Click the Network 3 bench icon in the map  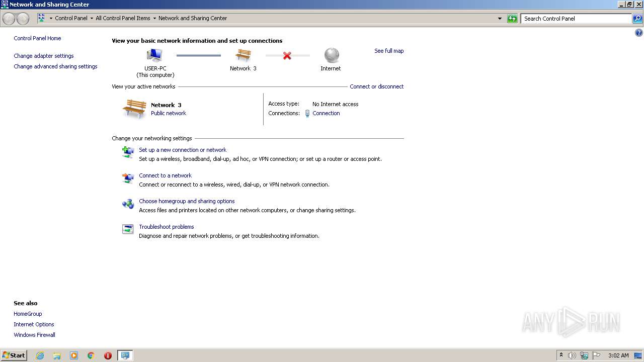243,55
